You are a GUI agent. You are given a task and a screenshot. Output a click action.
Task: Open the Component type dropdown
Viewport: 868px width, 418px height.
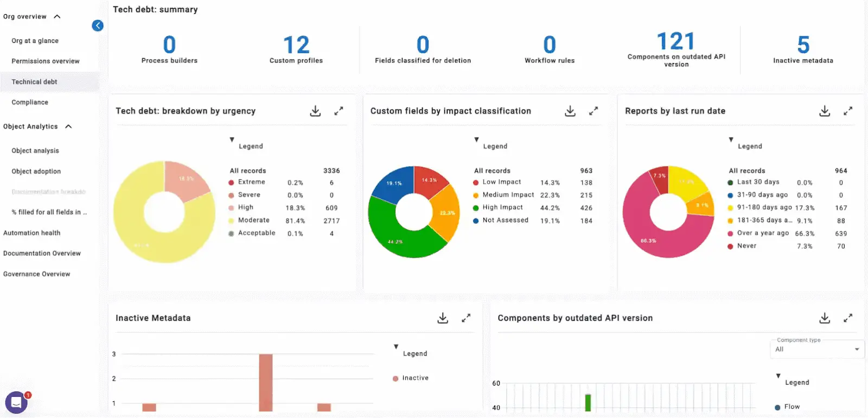click(x=817, y=349)
